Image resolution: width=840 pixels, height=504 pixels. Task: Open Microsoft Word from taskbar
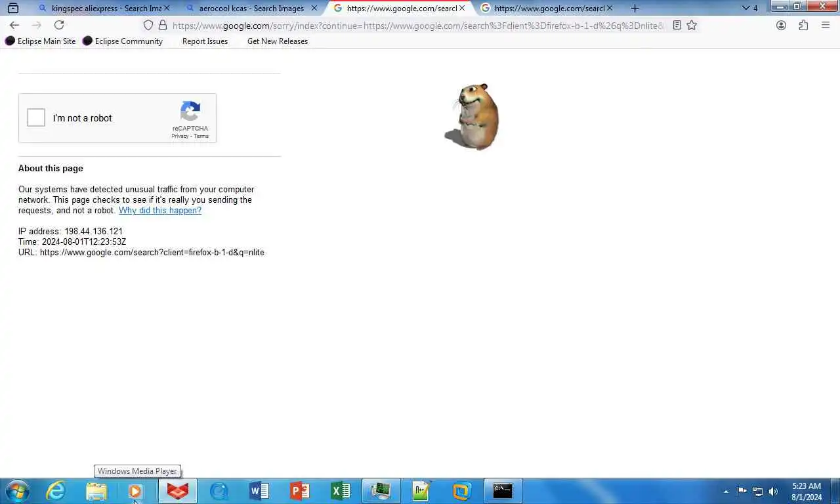[259, 491]
